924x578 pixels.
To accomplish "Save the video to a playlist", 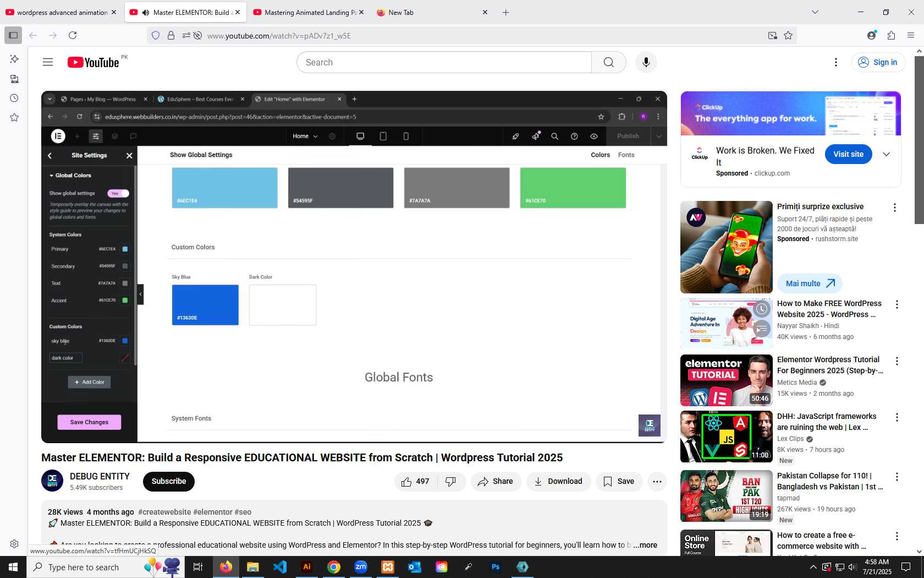I will 619,482.
